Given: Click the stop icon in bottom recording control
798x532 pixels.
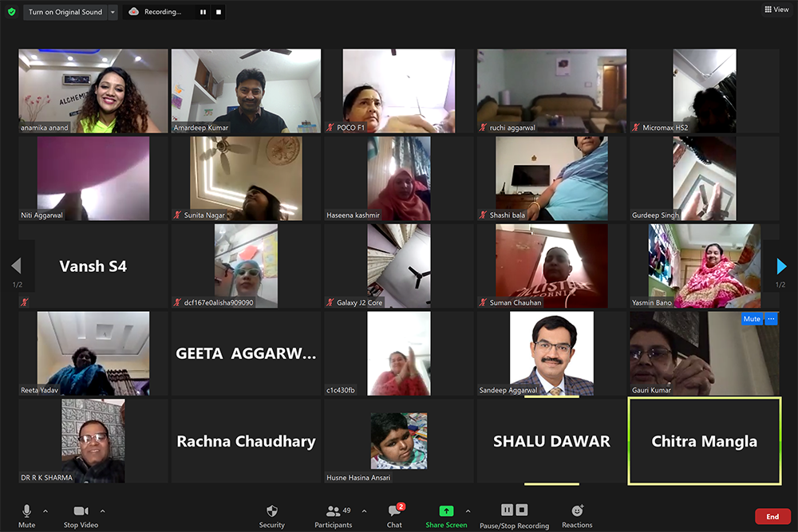Looking at the screenshot, I should click(x=522, y=510).
